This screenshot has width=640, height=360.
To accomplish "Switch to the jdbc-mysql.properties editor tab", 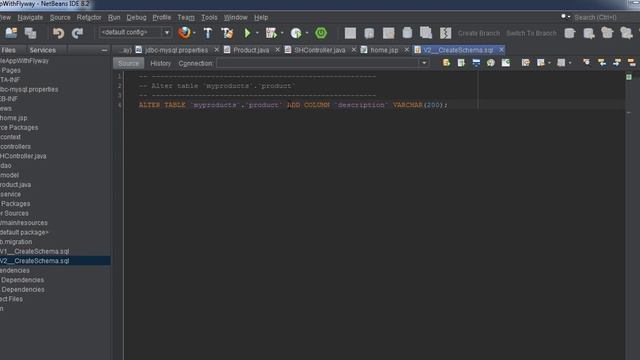I will click(176, 50).
